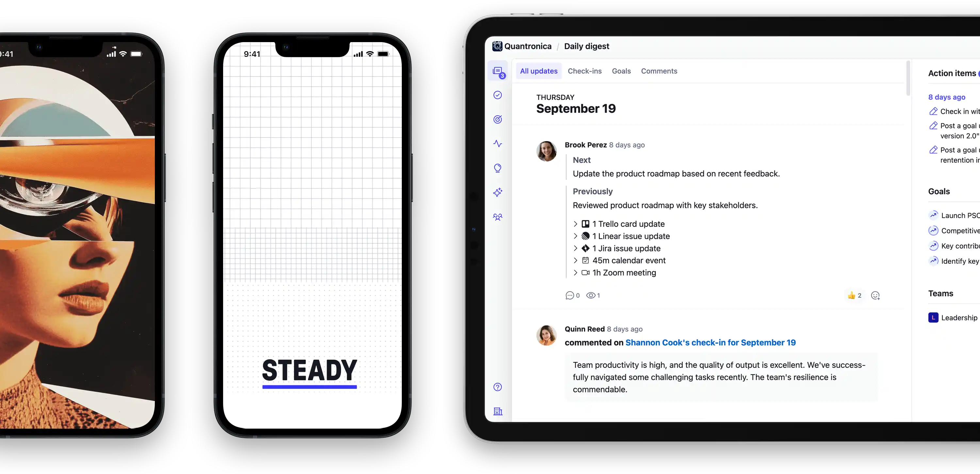Expand the 1 Trello card update row
Screen dimensions: 980x474
pos(576,224)
